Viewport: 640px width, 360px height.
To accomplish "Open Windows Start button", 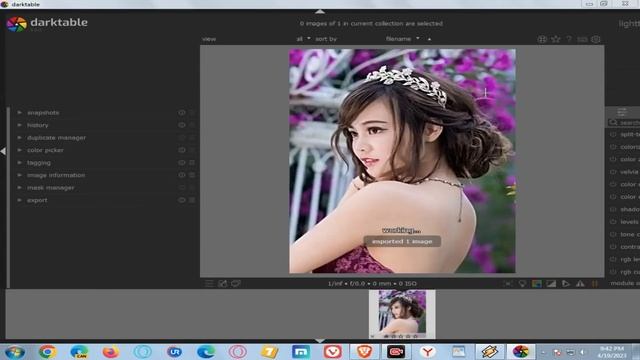I will [x=15, y=352].
